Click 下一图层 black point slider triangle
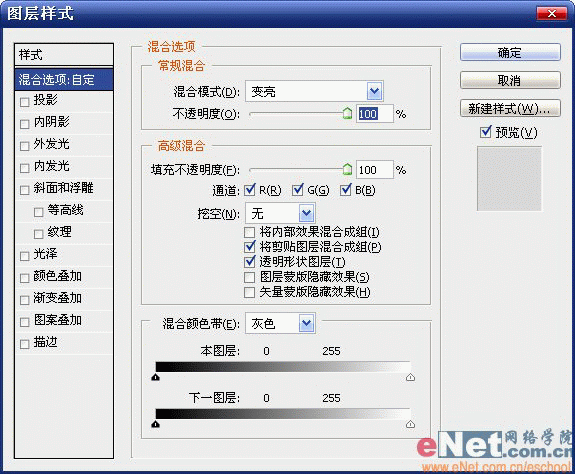 155,424
